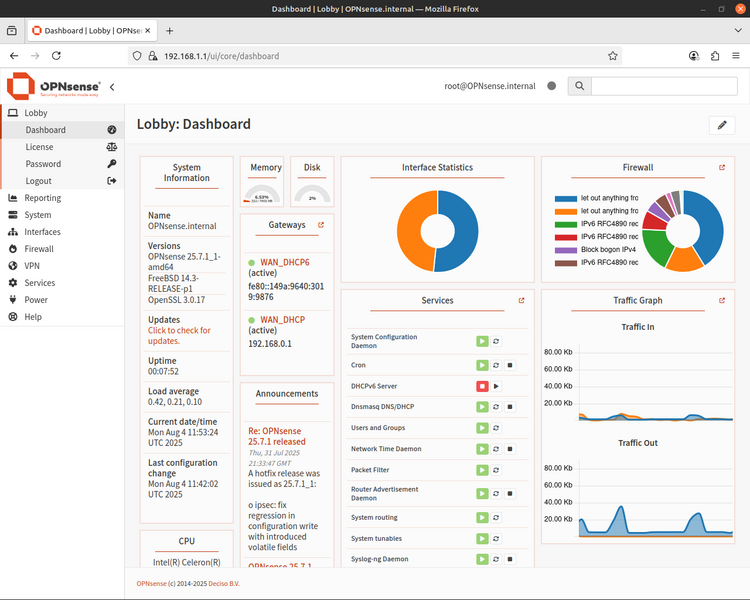Click 'Click to check for updates' link

pos(179,335)
